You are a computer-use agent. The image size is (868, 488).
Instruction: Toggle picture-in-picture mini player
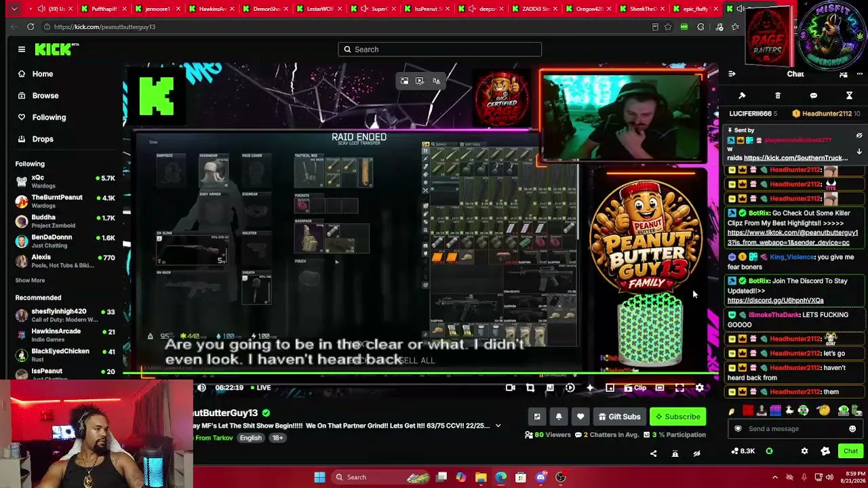coord(610,388)
